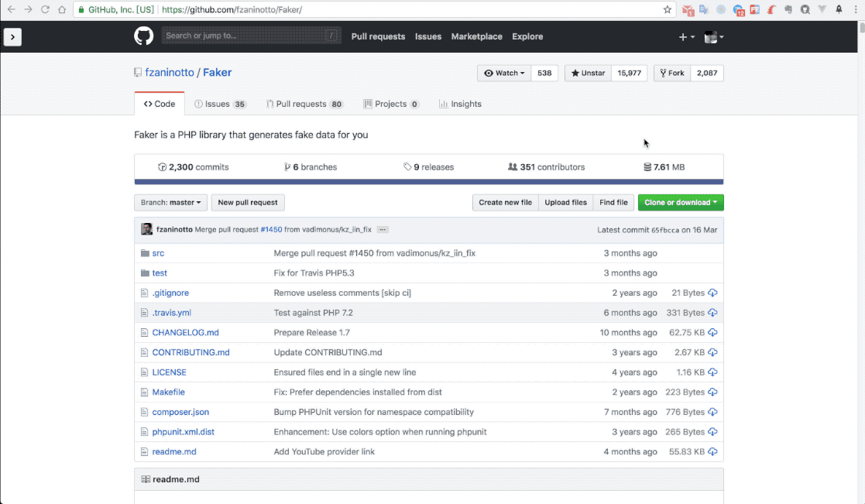Screen dimensions: 865x504
Task: Open pull request #1450 link
Action: (x=271, y=229)
